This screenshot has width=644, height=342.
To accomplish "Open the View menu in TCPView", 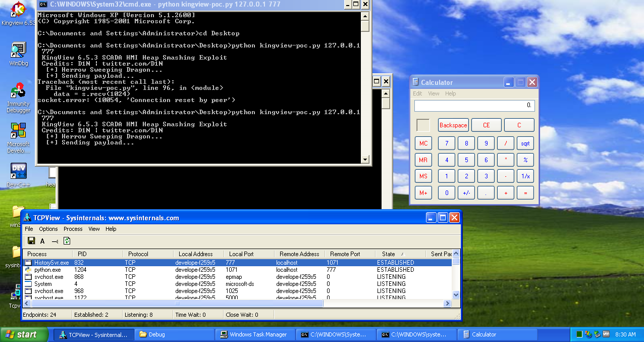I will 94,229.
